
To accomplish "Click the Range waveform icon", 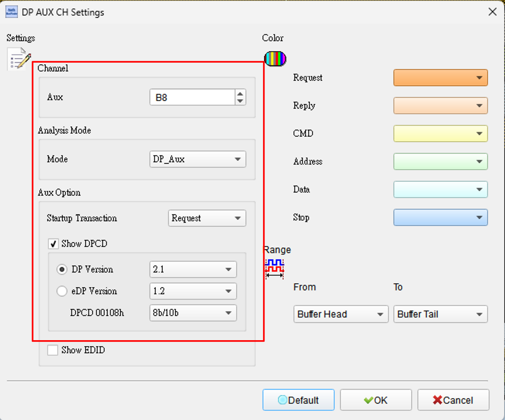I will [x=274, y=268].
